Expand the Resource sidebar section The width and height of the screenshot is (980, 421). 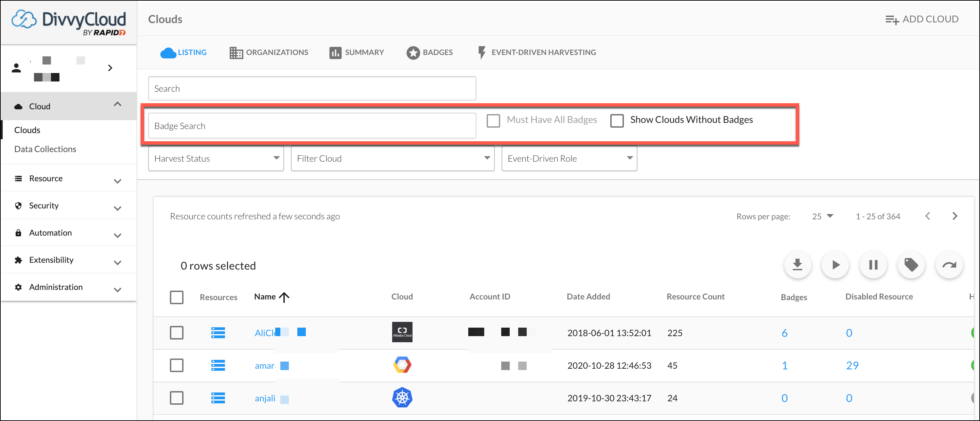pyautogui.click(x=118, y=181)
